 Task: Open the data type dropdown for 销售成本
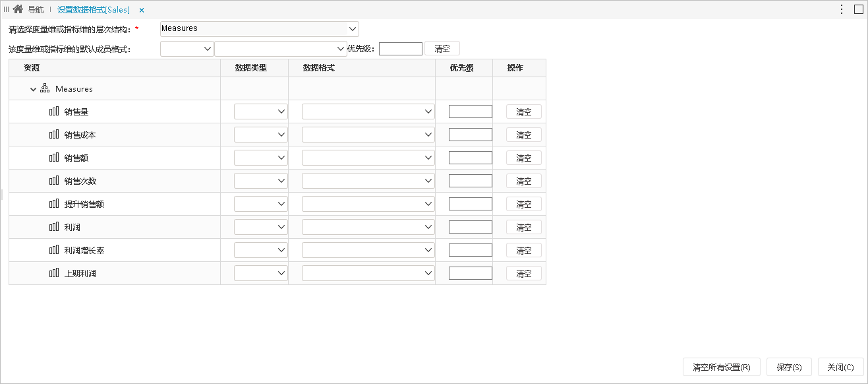261,135
